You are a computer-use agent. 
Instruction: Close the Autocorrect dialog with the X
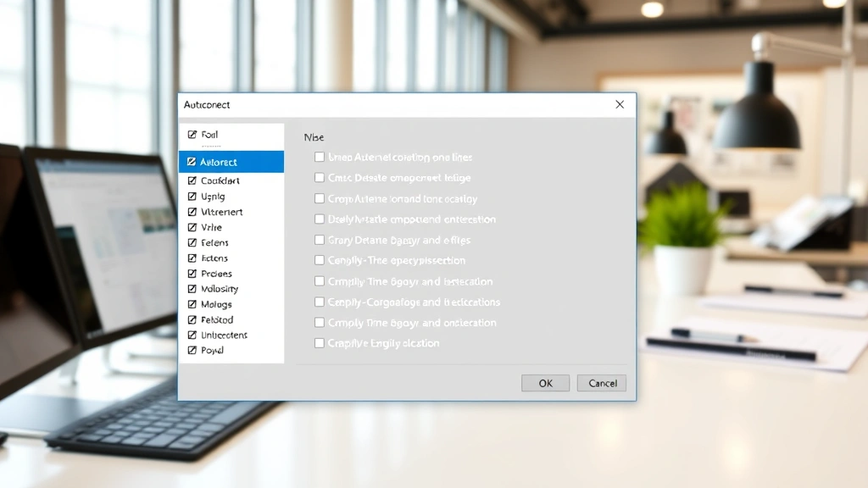[620, 104]
